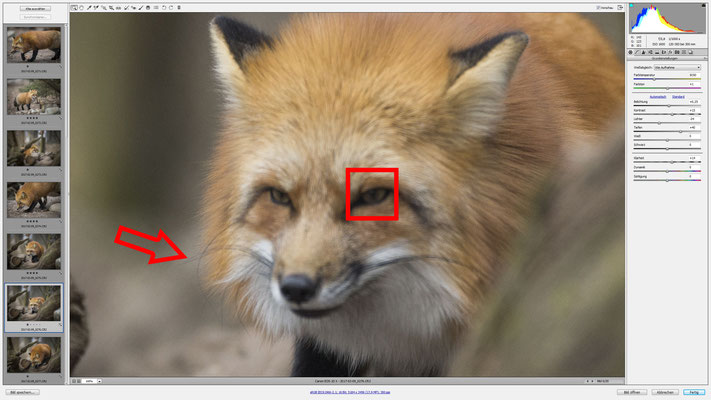The width and height of the screenshot is (711, 400).
Task: Click the Fertig button
Action: pos(694,392)
